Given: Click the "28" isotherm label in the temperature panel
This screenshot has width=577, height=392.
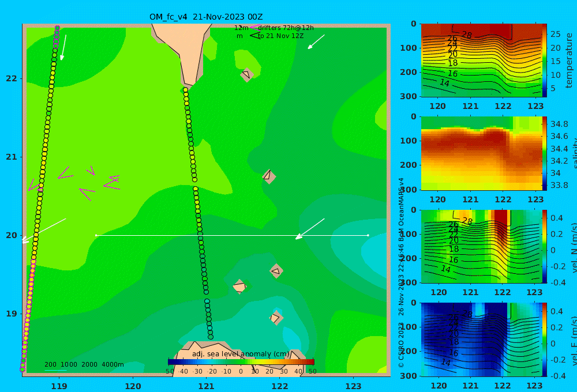Looking at the screenshot, I should [x=467, y=35].
